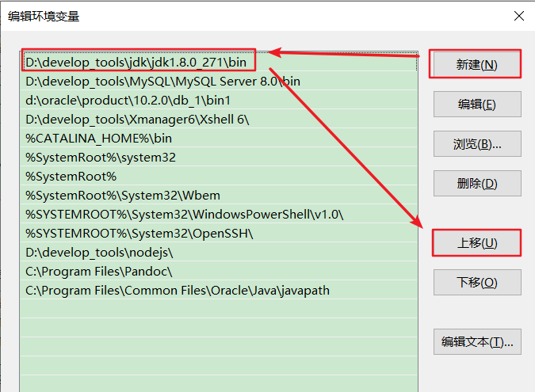The height and width of the screenshot is (392, 535).
Task: Select the D:\develop_tools\nodejs\ entry
Action: [x=219, y=253]
